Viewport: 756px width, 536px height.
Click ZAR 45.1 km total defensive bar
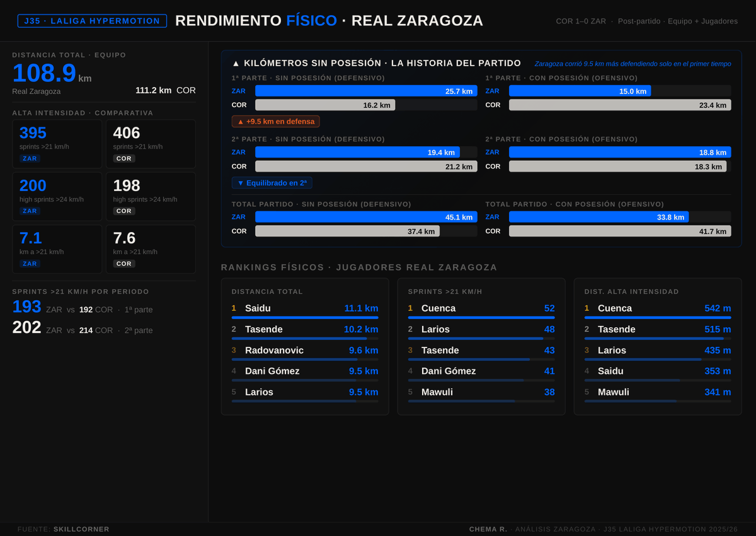pyautogui.click(x=366, y=217)
